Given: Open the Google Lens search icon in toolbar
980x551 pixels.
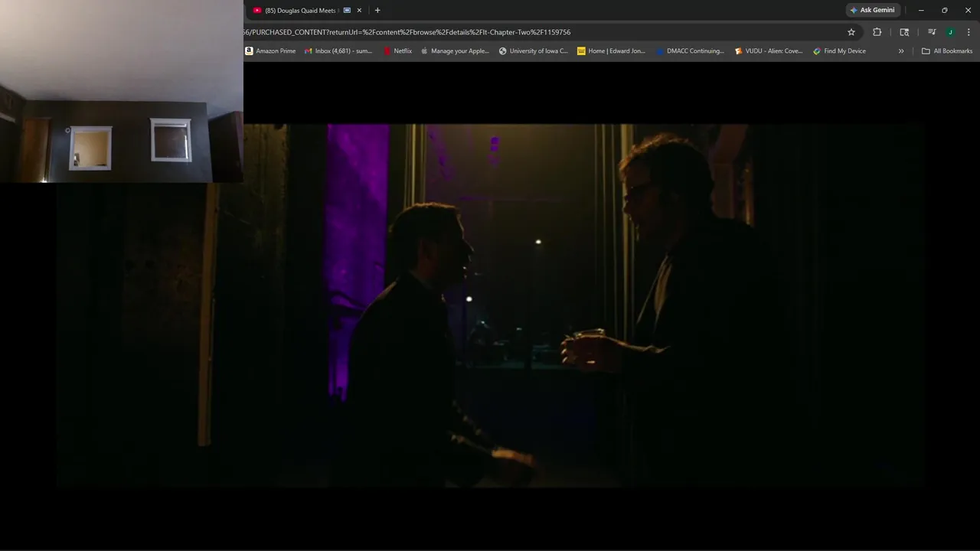Looking at the screenshot, I should click(x=904, y=32).
